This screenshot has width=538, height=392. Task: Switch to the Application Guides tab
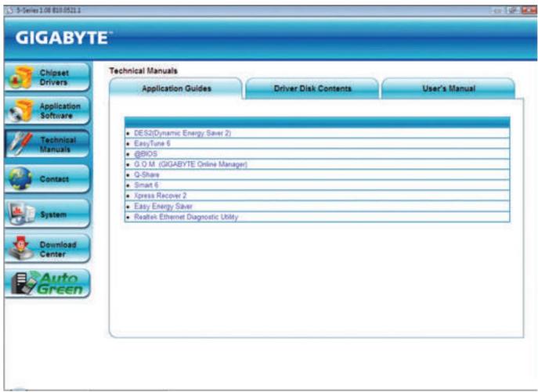point(176,88)
